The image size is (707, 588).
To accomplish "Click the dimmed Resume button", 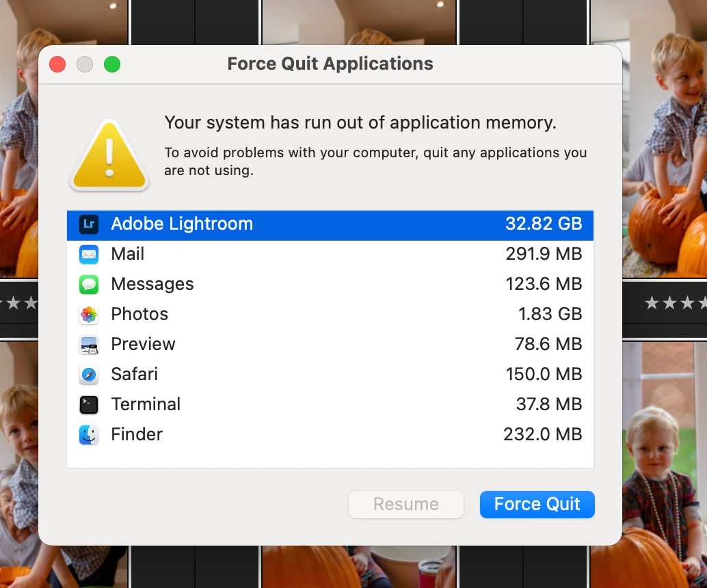I will click(x=405, y=504).
